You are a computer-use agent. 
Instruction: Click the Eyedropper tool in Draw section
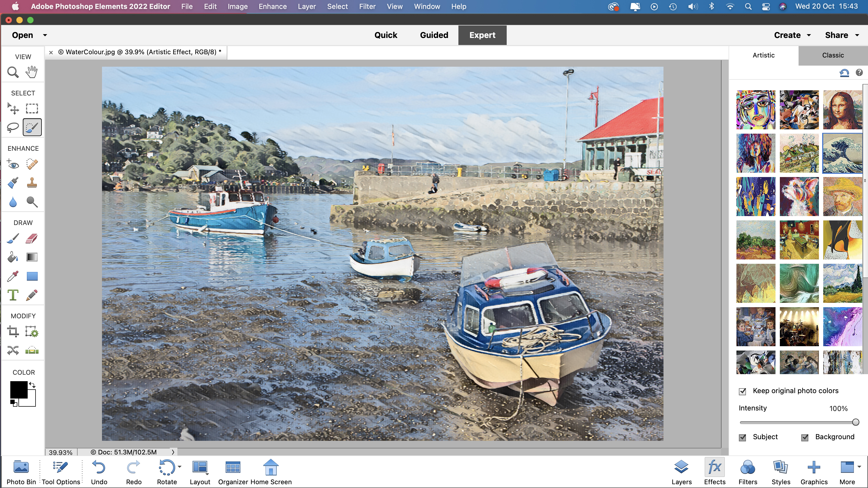12,277
